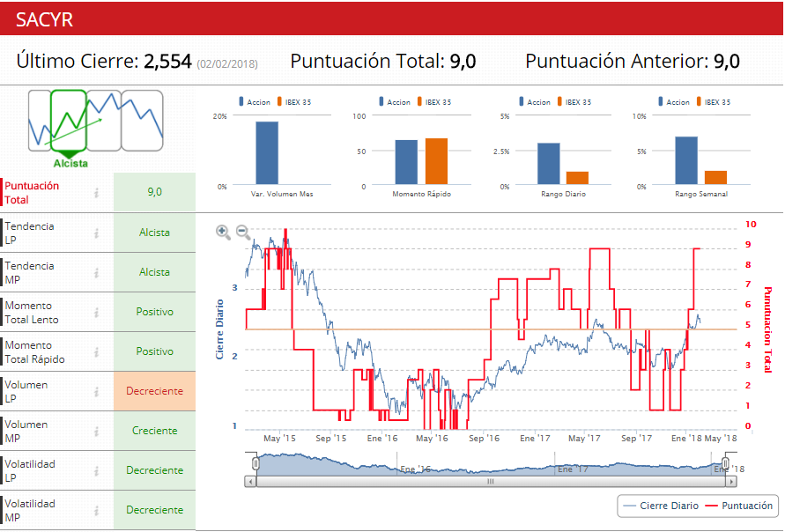Click Positivo value for Momento Total Rápido
785x532 pixels.
tap(155, 351)
